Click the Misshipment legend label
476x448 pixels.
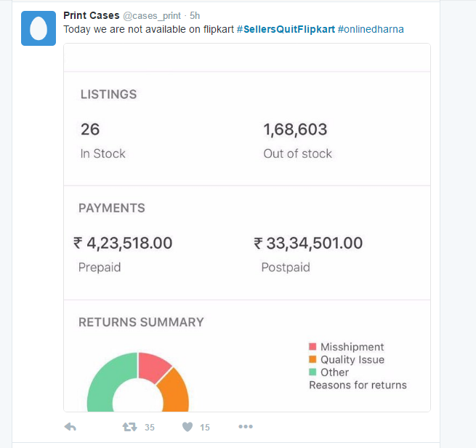[352, 347]
